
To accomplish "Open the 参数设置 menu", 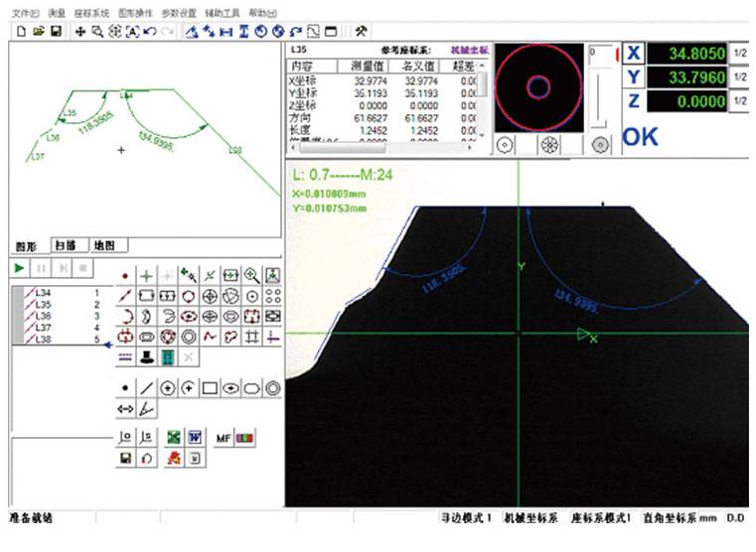I will click(177, 14).
